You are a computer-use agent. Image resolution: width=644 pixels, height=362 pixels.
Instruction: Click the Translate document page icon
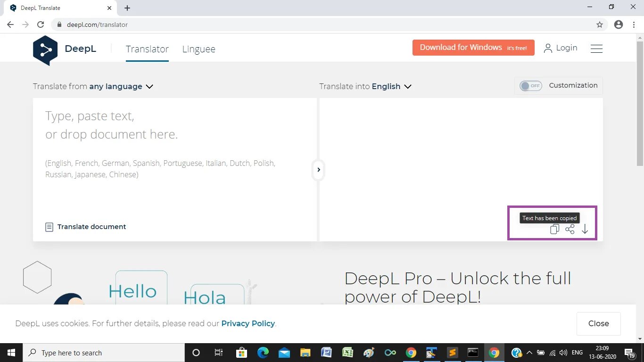pyautogui.click(x=49, y=227)
